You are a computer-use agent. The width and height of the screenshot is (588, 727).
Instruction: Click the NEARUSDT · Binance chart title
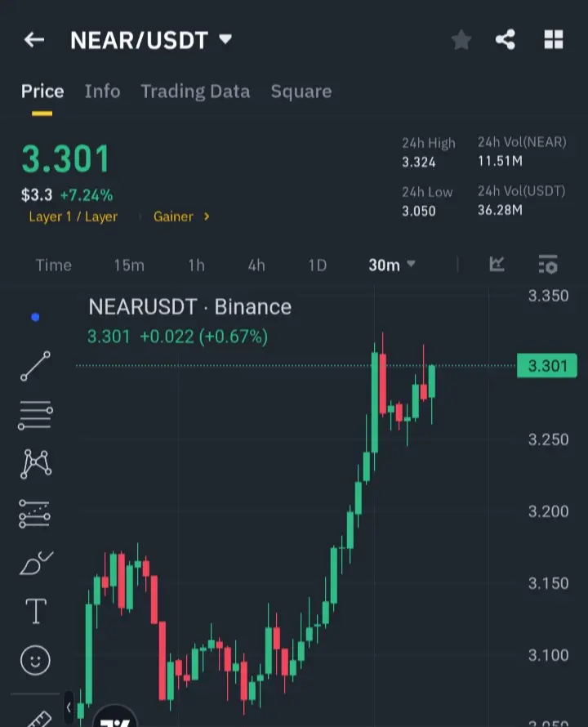tap(190, 307)
